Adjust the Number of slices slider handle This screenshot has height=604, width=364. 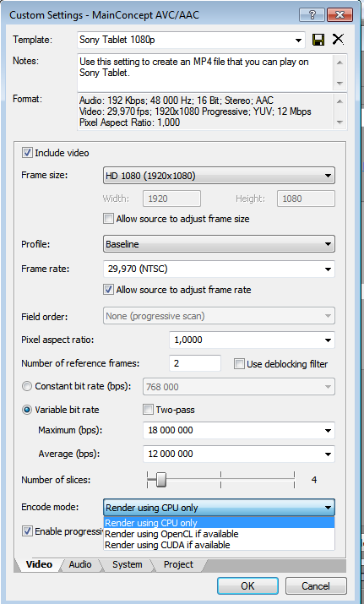pyautogui.click(x=161, y=480)
